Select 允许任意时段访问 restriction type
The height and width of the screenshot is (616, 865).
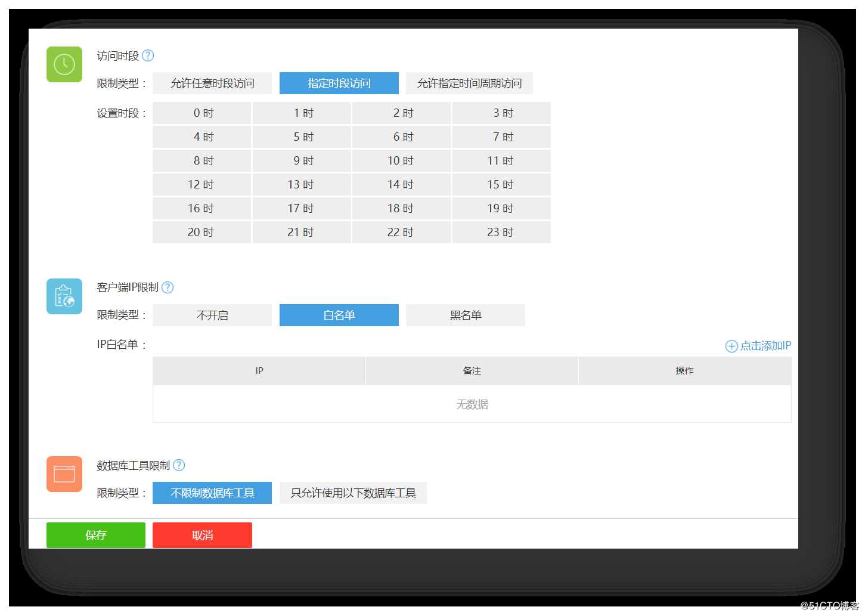click(x=212, y=83)
